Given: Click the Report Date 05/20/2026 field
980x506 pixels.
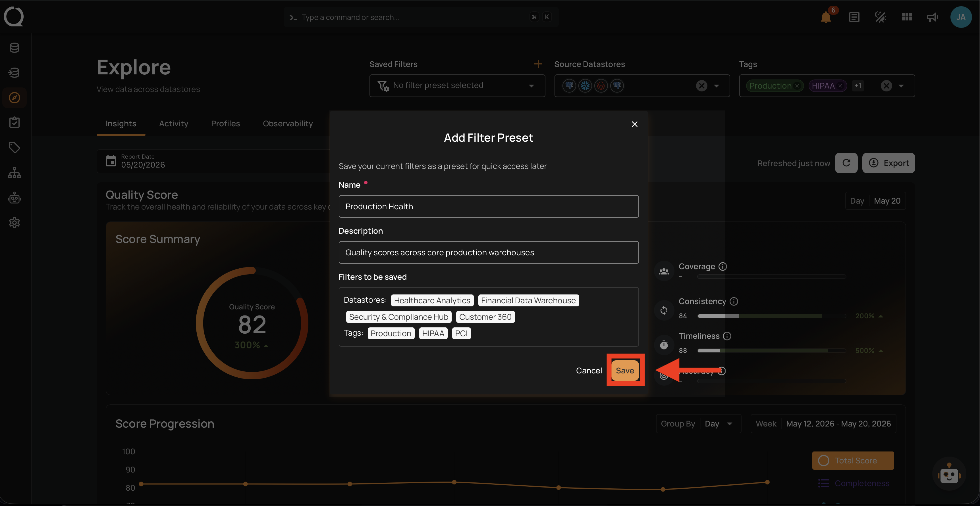Looking at the screenshot, I should pos(213,161).
